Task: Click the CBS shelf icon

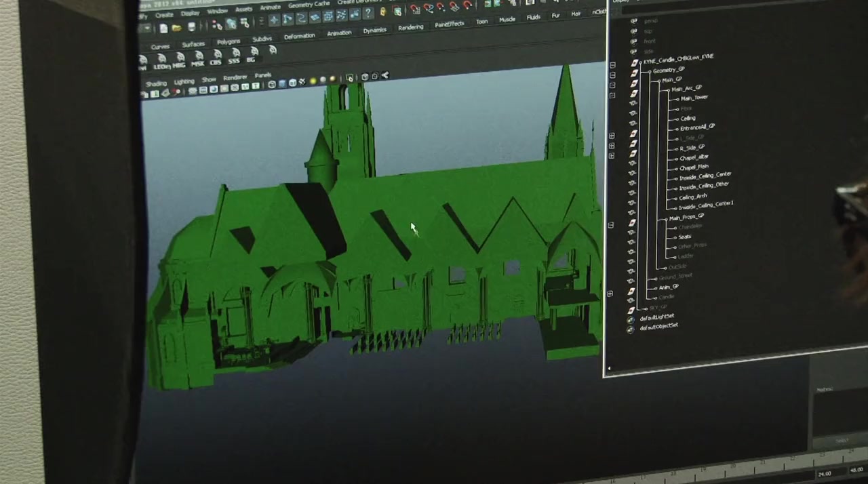Action: click(216, 58)
